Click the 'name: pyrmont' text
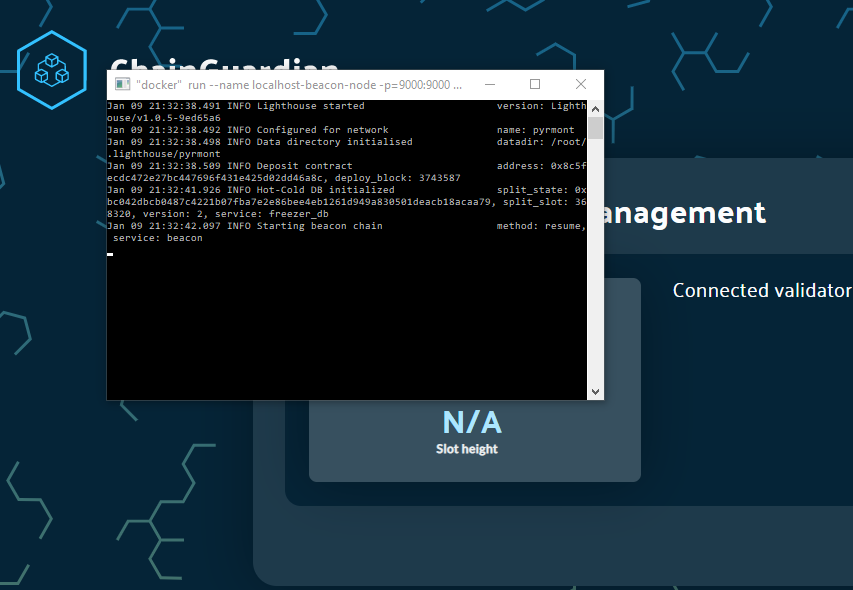 coord(535,130)
